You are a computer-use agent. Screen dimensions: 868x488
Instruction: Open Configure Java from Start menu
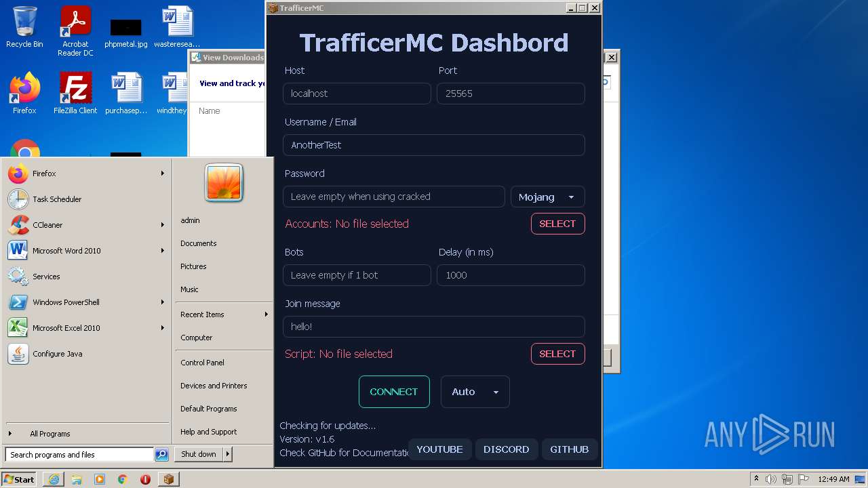click(x=86, y=354)
